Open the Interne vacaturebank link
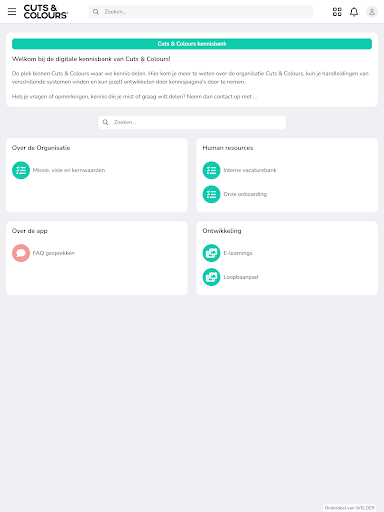 (250, 170)
